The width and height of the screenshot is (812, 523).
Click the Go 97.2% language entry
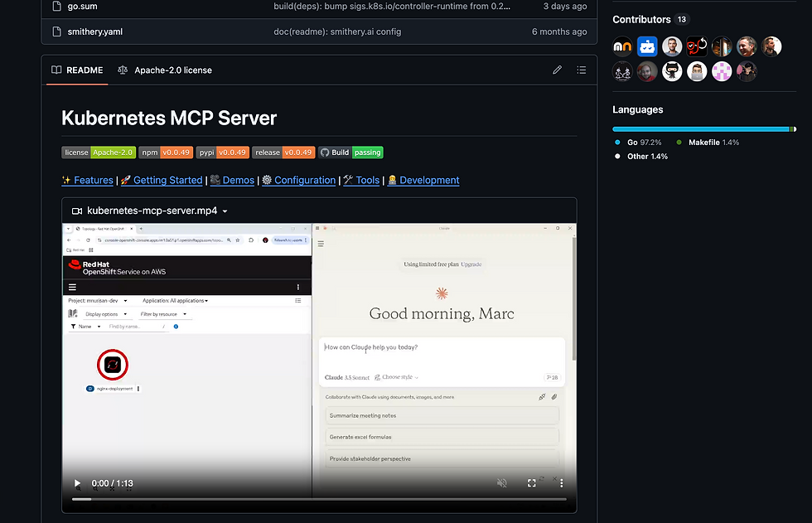pos(638,143)
